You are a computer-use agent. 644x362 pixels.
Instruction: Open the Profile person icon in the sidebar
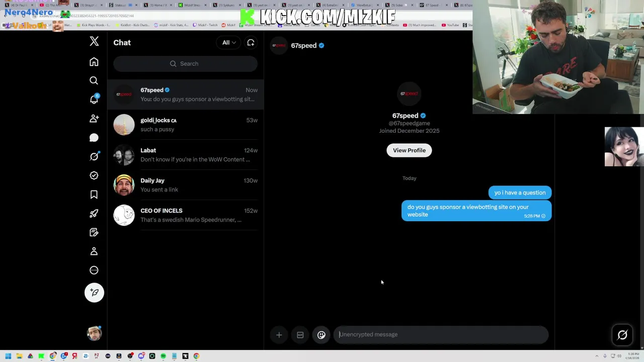click(94, 251)
